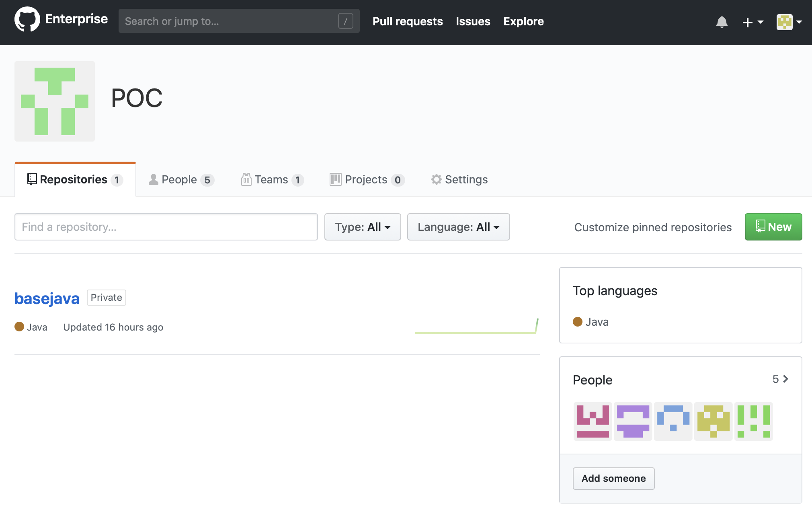Click the green New repository button
Image resolution: width=812 pixels, height=522 pixels.
pyautogui.click(x=773, y=227)
